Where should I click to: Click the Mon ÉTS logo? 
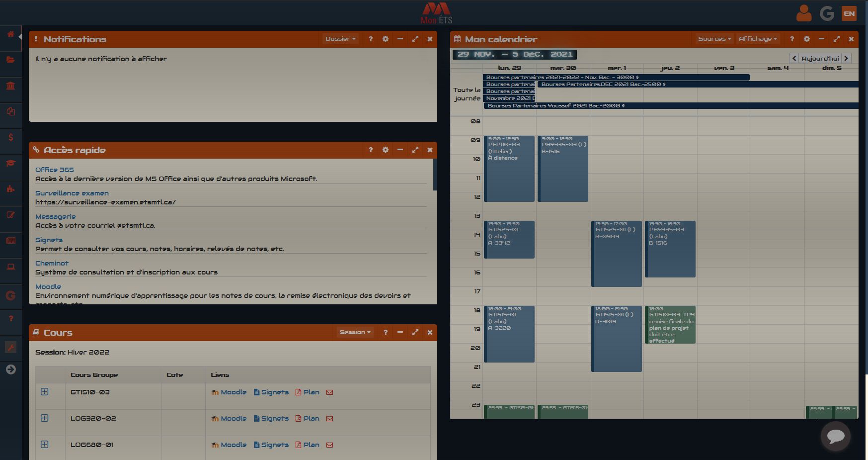pyautogui.click(x=436, y=13)
